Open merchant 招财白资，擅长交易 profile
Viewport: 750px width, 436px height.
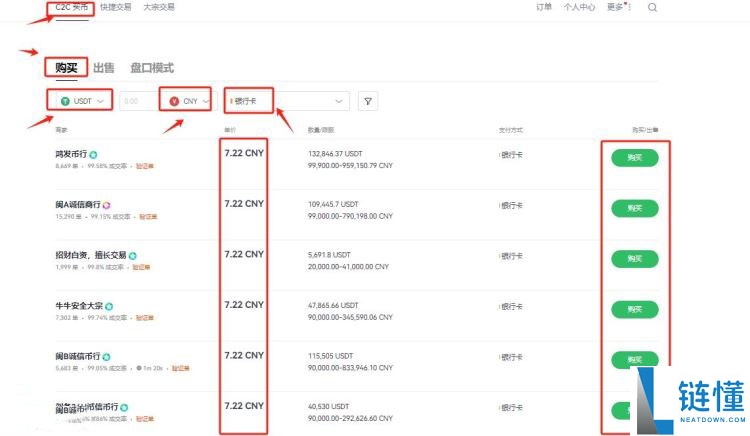(91, 255)
